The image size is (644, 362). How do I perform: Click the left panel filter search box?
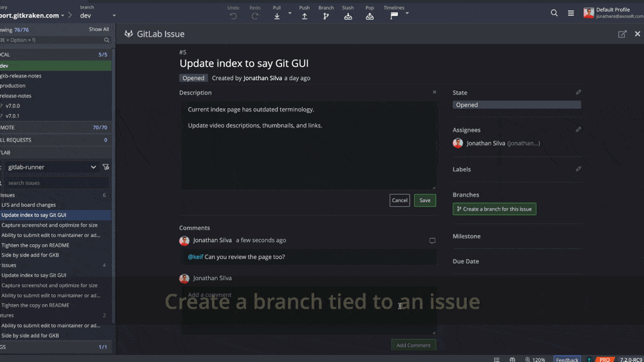click(55, 40)
